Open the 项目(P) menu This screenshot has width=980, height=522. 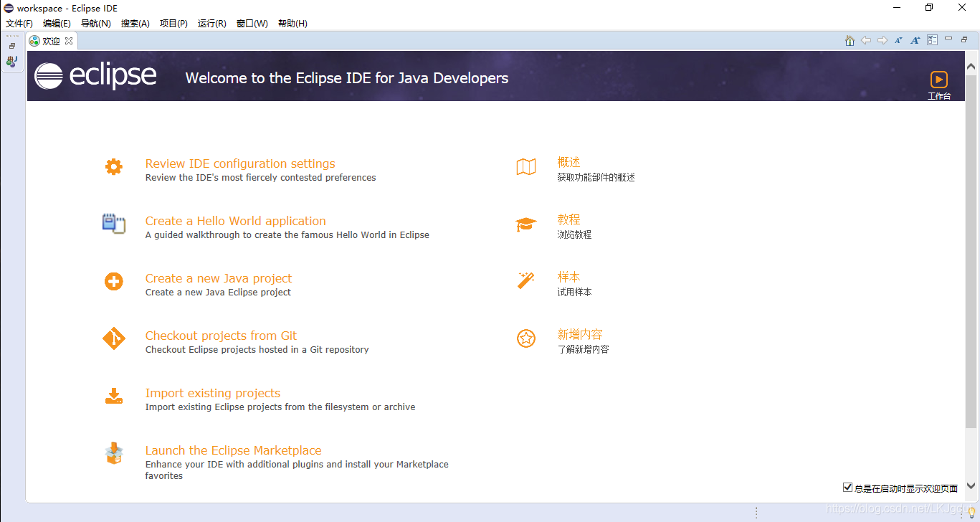pos(173,24)
